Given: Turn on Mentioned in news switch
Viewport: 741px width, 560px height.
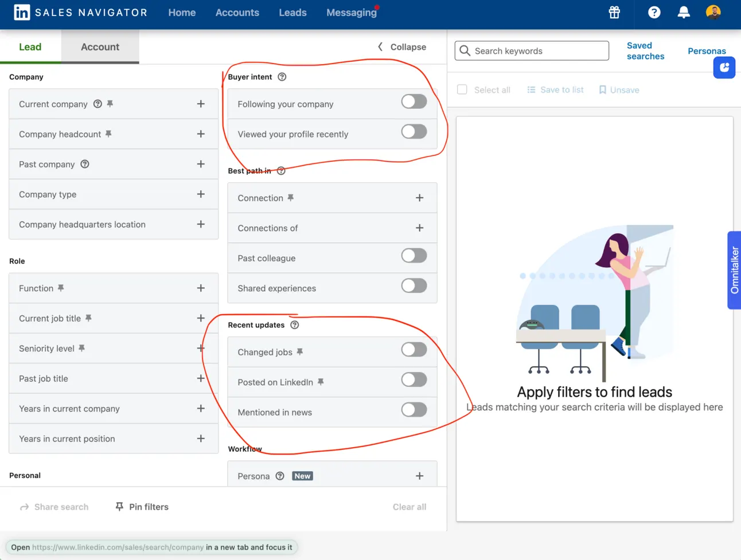Looking at the screenshot, I should coord(414,410).
